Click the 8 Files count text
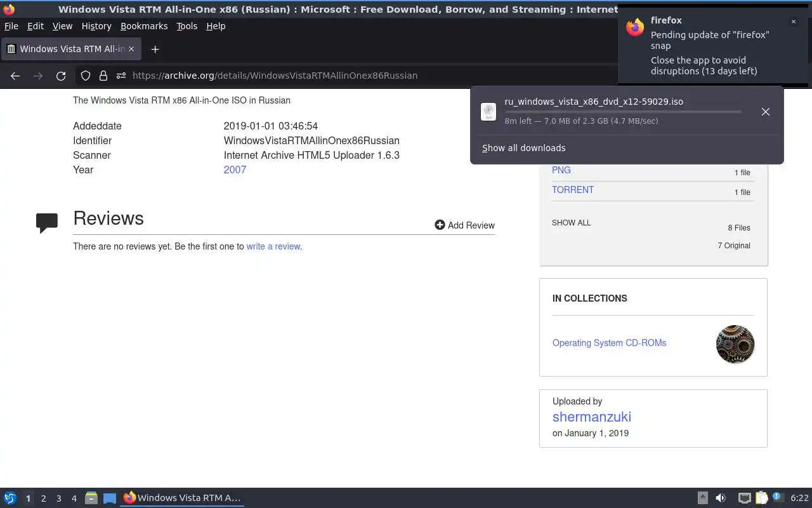Image resolution: width=812 pixels, height=508 pixels. click(739, 228)
